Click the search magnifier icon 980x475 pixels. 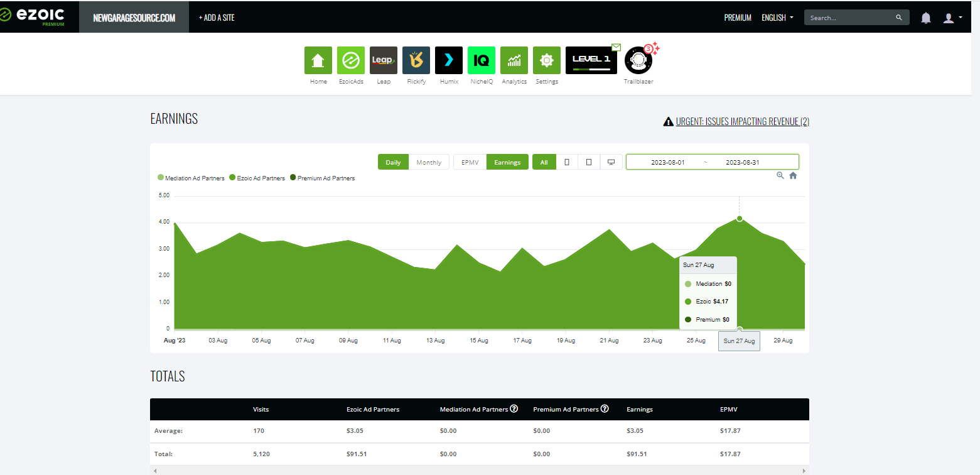click(898, 18)
